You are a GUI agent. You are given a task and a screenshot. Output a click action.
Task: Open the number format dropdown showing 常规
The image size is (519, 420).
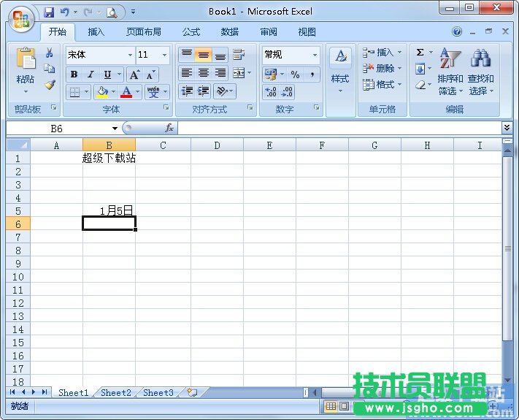pyautogui.click(x=315, y=55)
